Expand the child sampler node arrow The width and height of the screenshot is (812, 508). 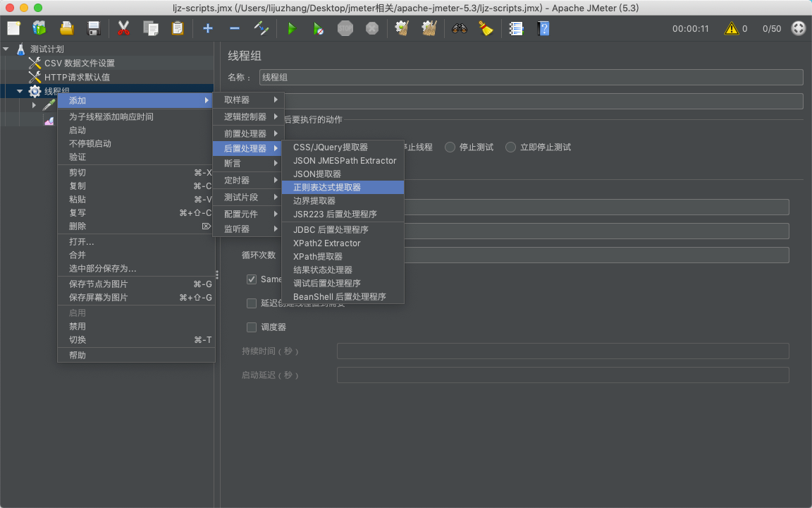pos(34,105)
